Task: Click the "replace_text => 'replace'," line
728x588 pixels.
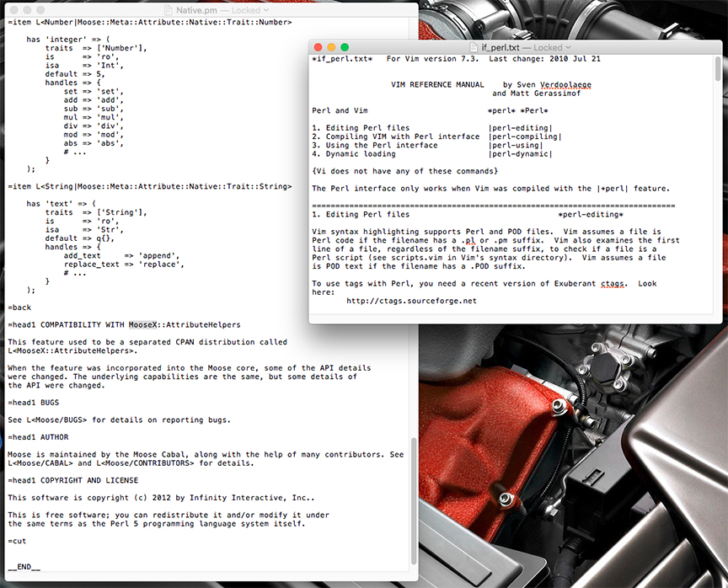Action: [x=124, y=265]
